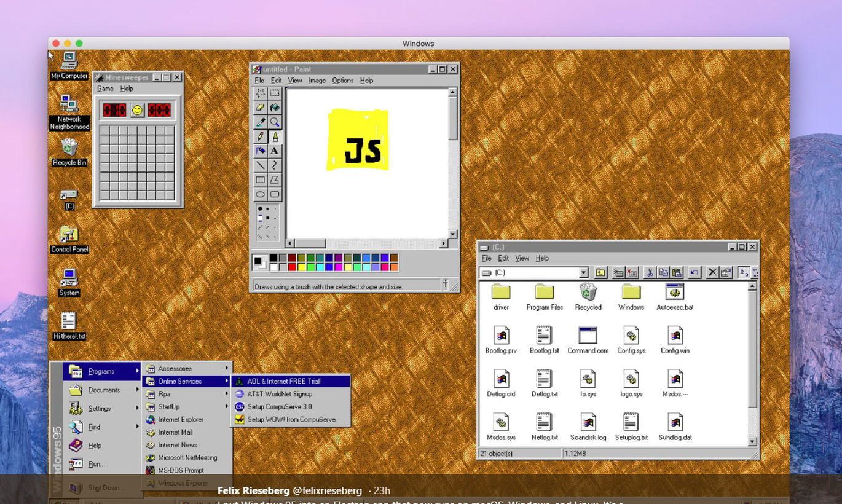Click Map Network Drive in C: toolbar
842x504 pixels.
(619, 273)
